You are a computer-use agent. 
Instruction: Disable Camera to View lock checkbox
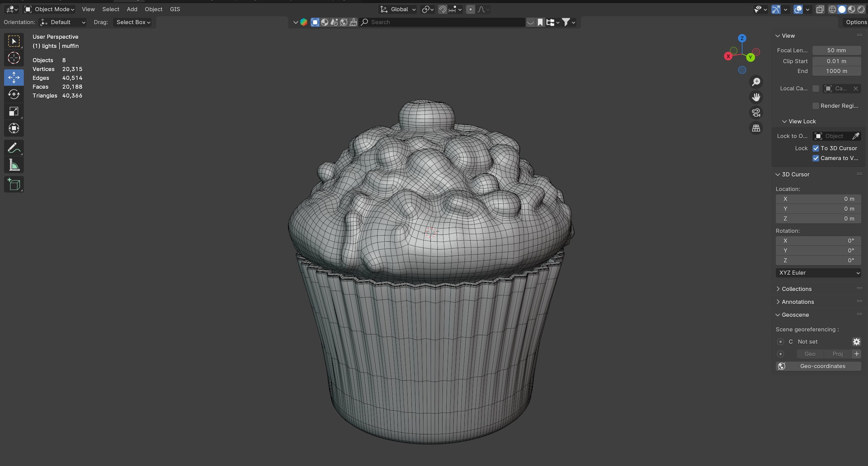tap(816, 158)
